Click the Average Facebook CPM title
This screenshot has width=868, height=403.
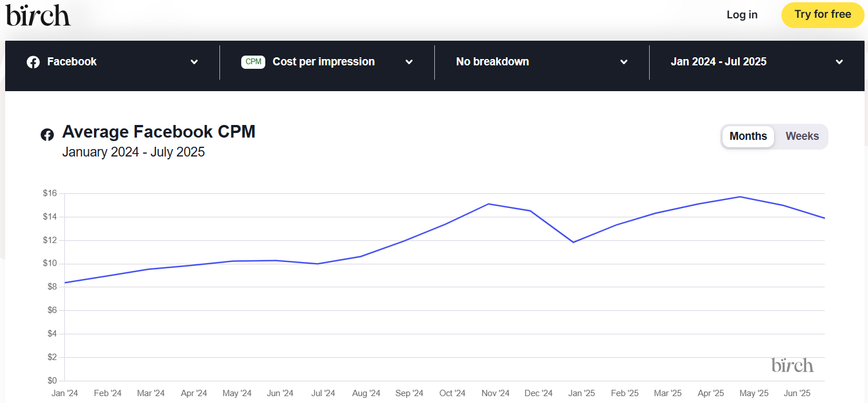159,132
